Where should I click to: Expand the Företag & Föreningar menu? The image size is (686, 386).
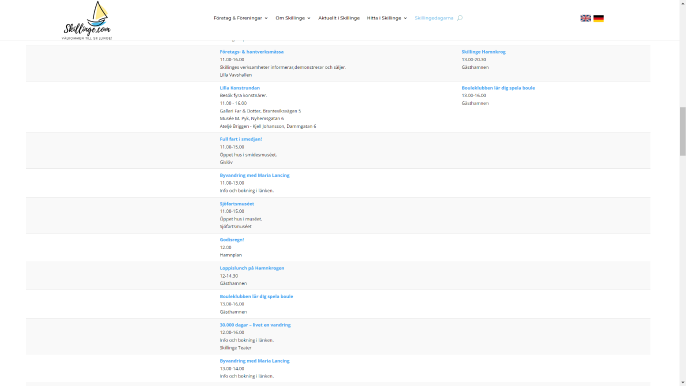click(x=241, y=18)
